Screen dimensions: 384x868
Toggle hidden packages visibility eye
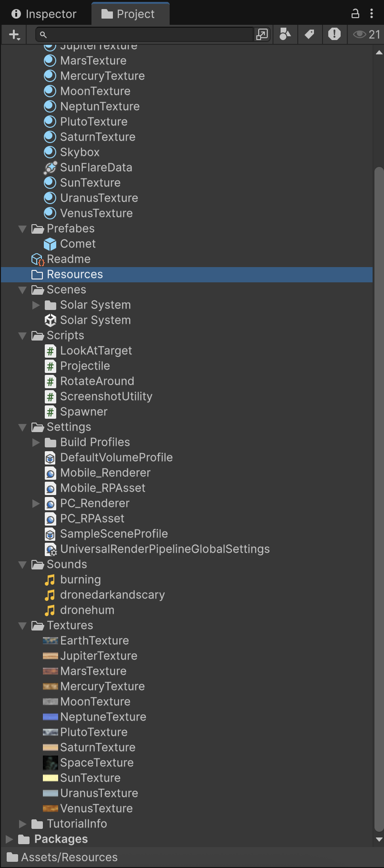[x=366, y=34]
